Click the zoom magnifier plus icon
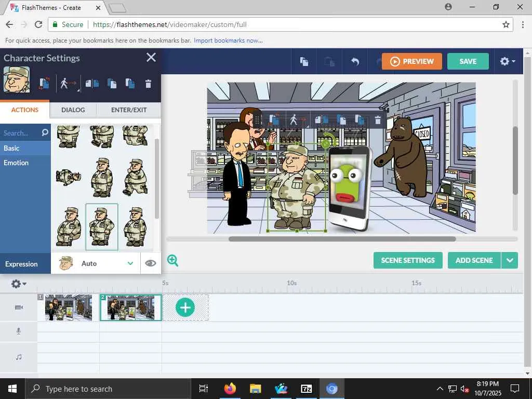 (172, 261)
